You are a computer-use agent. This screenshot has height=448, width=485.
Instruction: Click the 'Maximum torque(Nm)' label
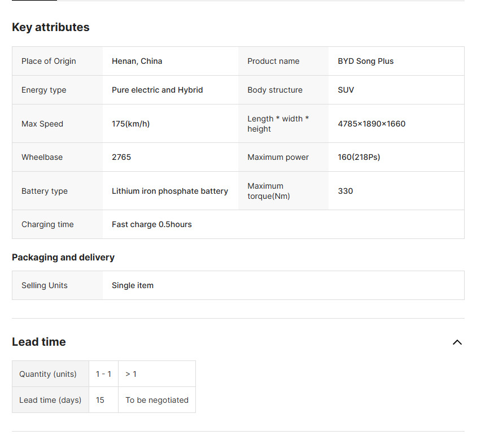coord(269,191)
